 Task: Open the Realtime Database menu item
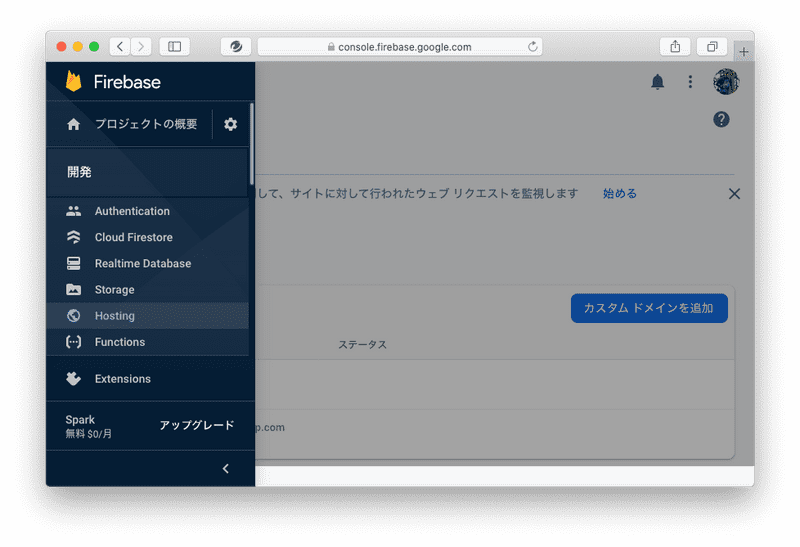(x=147, y=263)
